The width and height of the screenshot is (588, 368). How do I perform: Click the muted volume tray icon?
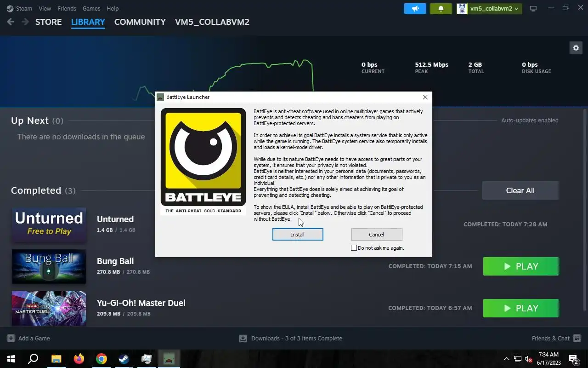(x=529, y=359)
